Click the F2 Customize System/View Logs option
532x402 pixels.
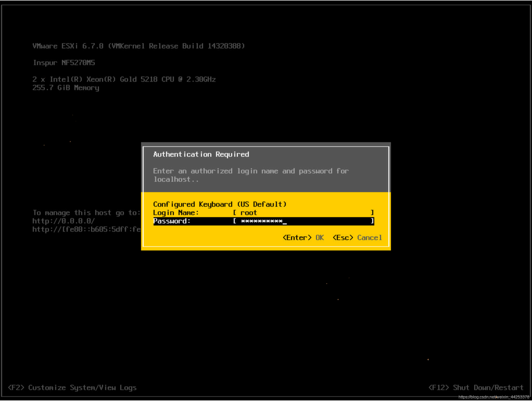coord(72,388)
